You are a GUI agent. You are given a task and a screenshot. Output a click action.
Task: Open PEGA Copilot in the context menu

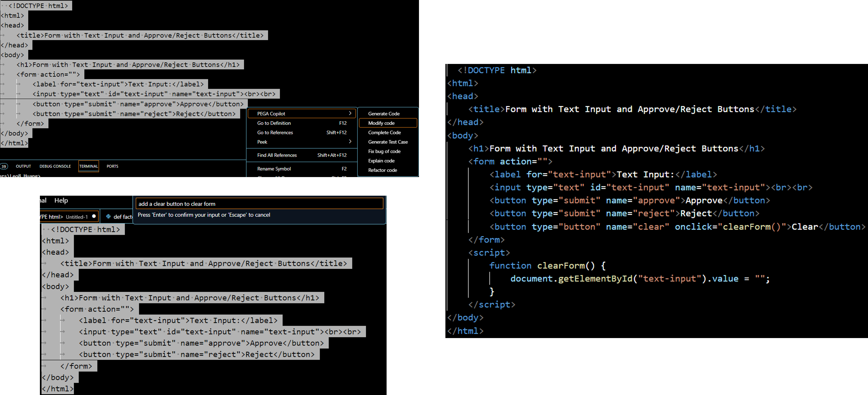pyautogui.click(x=302, y=113)
